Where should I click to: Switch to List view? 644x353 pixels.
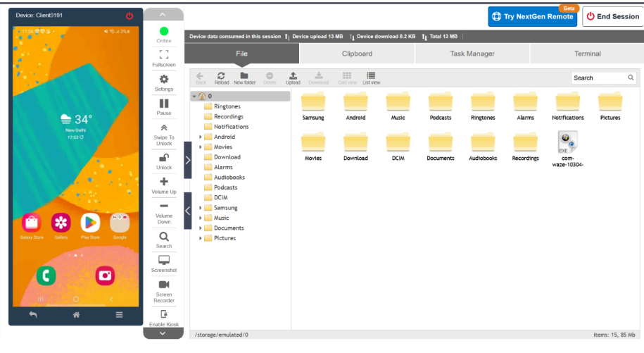coord(371,76)
